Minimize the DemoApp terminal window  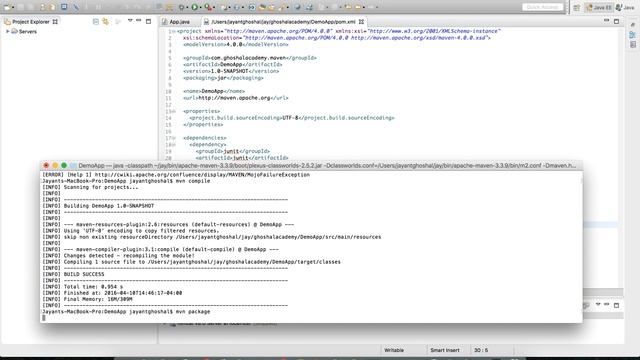pyautogui.click(x=55, y=165)
